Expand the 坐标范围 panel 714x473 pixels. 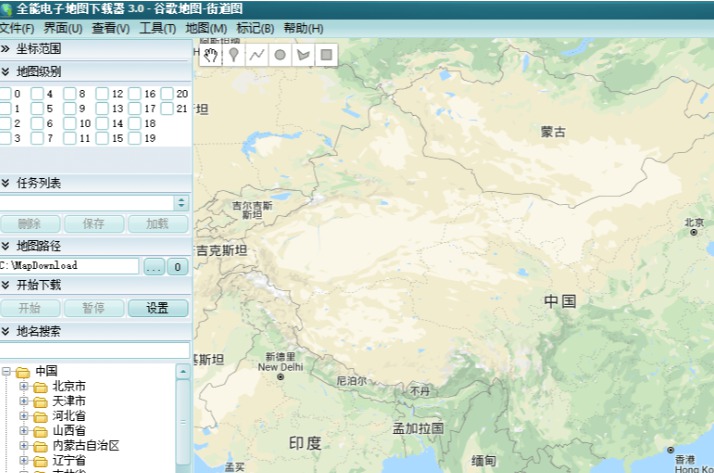tap(5, 49)
